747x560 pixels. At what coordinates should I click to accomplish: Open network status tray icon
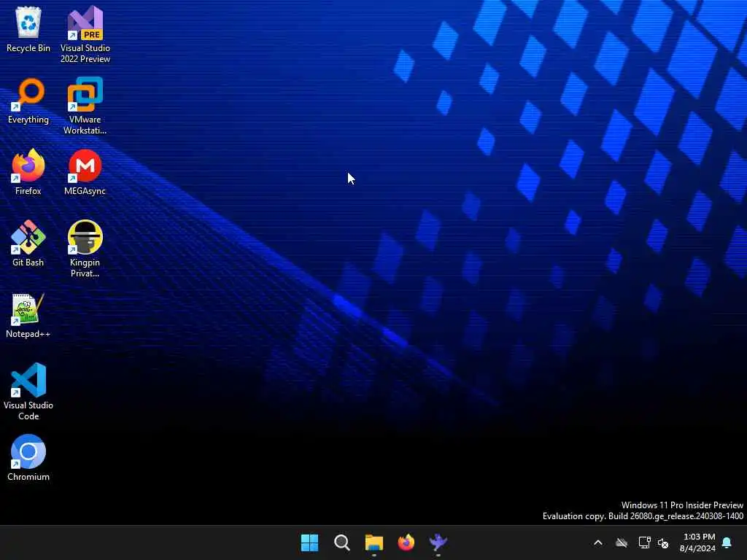click(x=645, y=542)
